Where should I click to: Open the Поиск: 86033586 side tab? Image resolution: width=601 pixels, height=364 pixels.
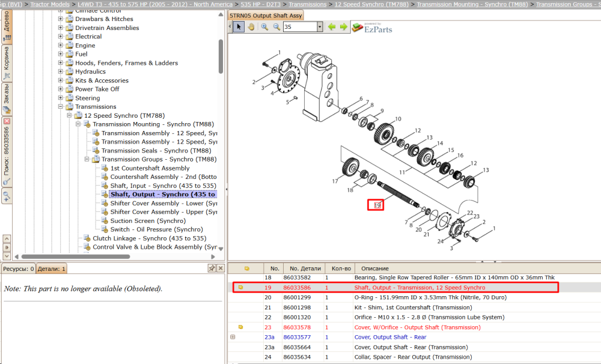[x=7, y=151]
